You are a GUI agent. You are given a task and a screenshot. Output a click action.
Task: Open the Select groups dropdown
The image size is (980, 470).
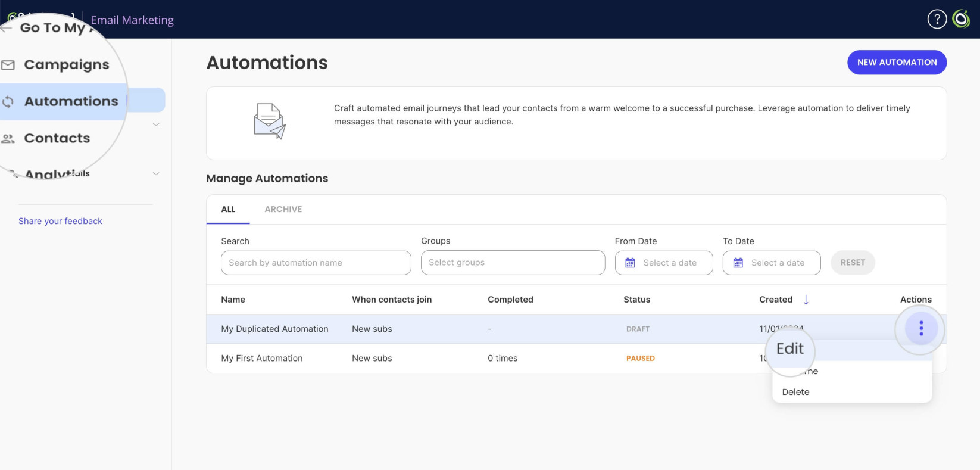coord(513,263)
